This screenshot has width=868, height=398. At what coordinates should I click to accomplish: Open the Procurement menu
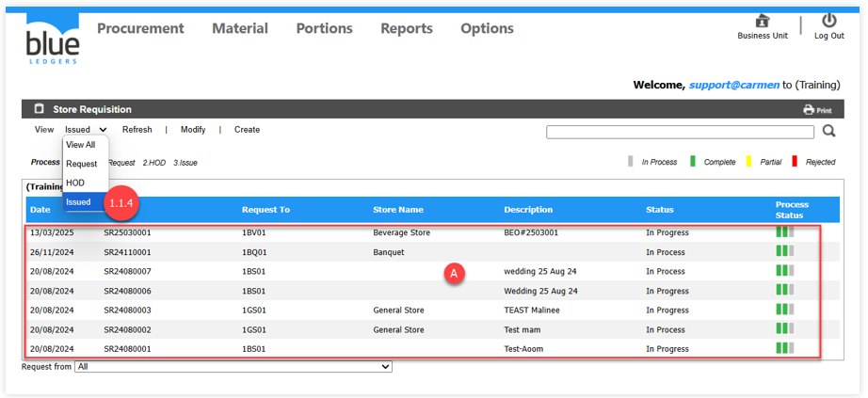(x=140, y=28)
